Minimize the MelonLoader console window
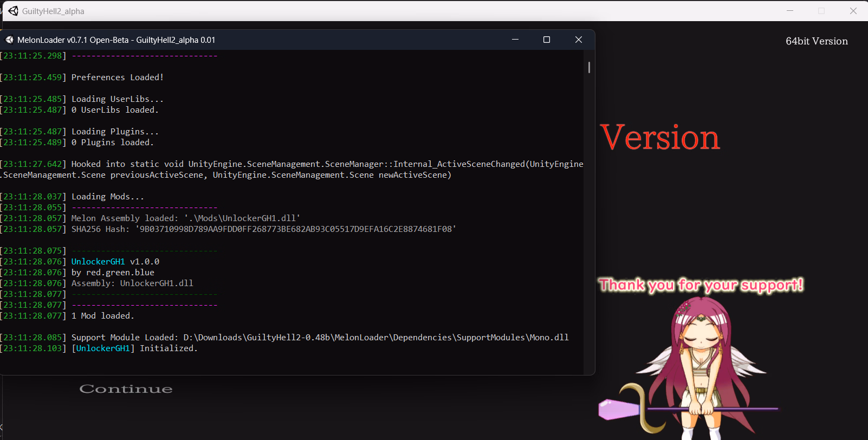 coord(515,40)
